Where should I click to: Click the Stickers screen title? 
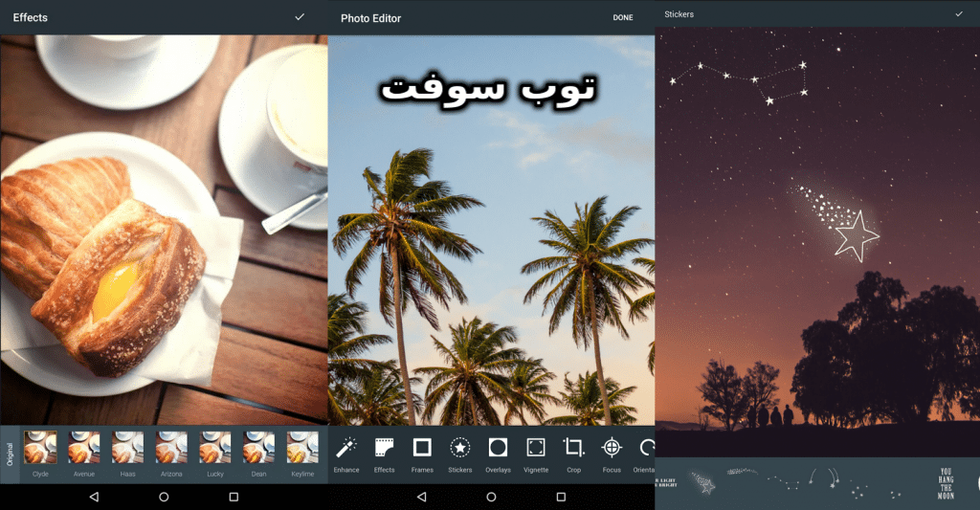(x=679, y=13)
